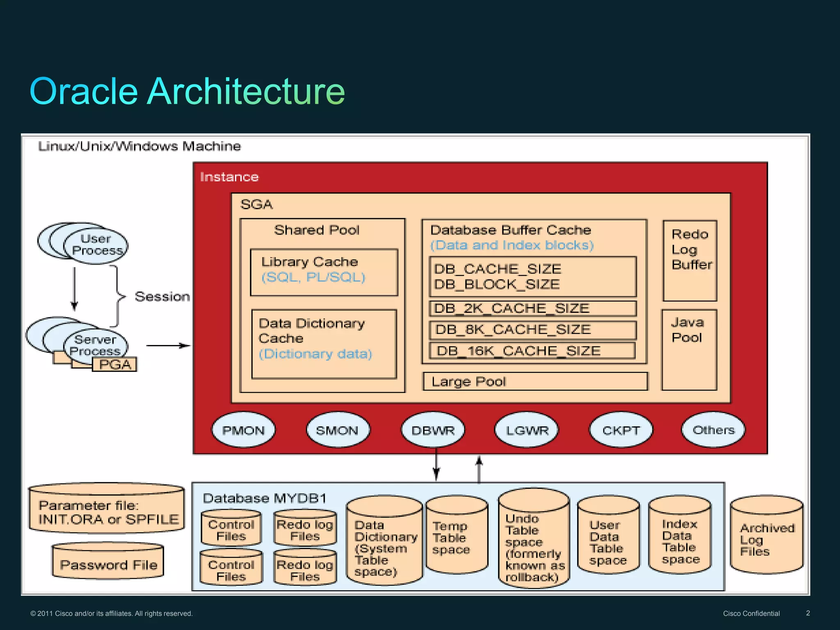Image resolution: width=840 pixels, height=630 pixels.
Task: Click the slide page number 2
Action: click(808, 613)
